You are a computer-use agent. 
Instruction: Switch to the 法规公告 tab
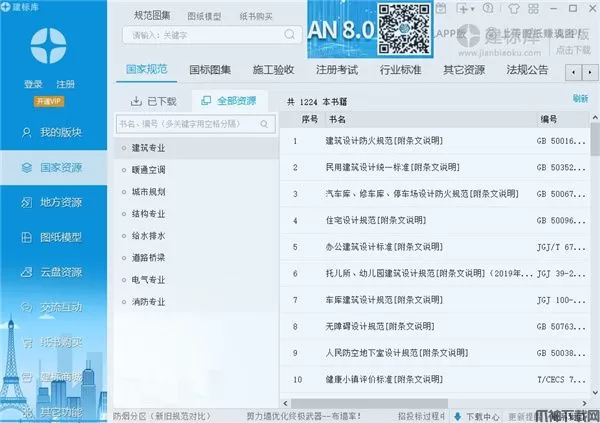pos(527,70)
